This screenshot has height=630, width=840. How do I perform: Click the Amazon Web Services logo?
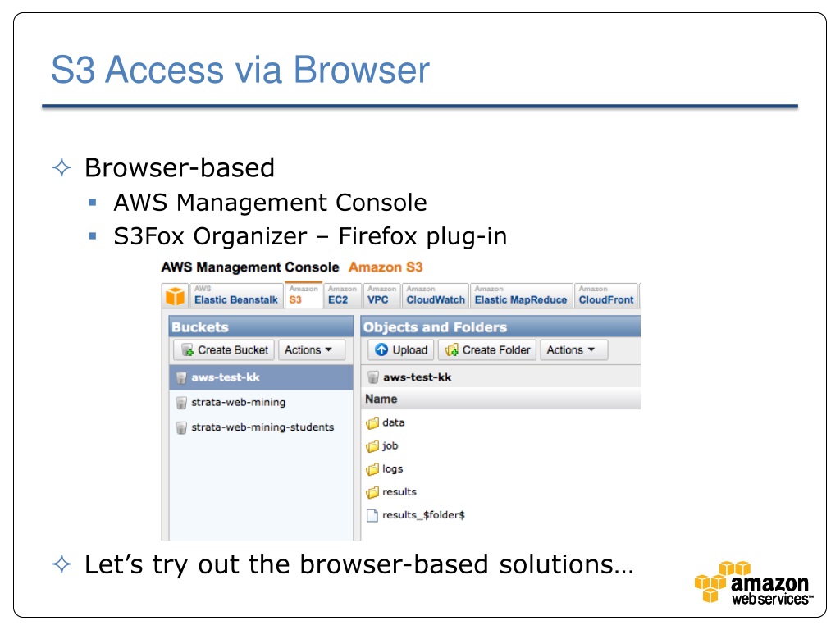(754, 583)
